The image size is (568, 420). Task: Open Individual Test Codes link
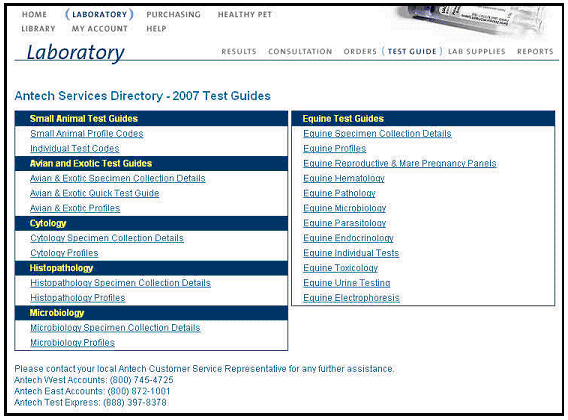click(75, 149)
